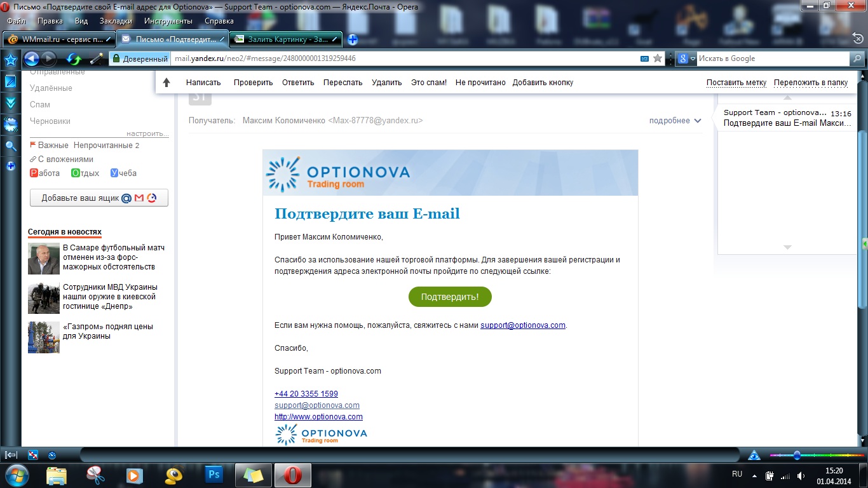Add a panel via sidebar plus icon
868x488 pixels.
[x=10, y=166]
